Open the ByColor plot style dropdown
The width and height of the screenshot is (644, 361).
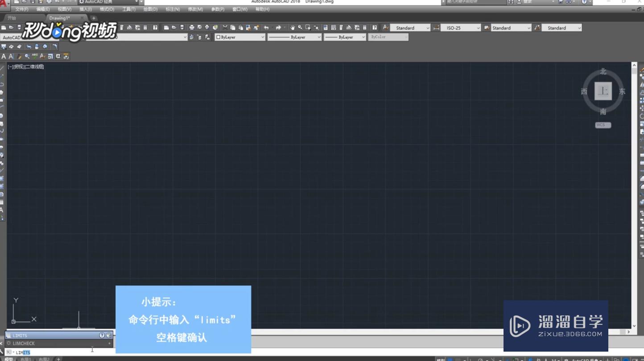(388, 37)
